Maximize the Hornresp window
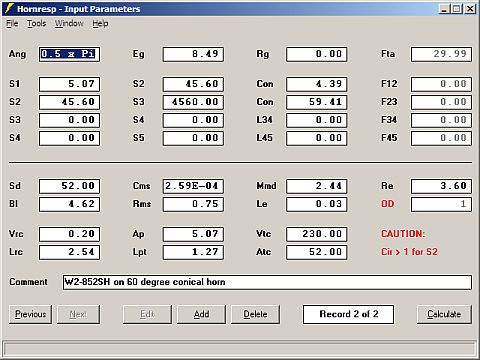 pos(457,9)
